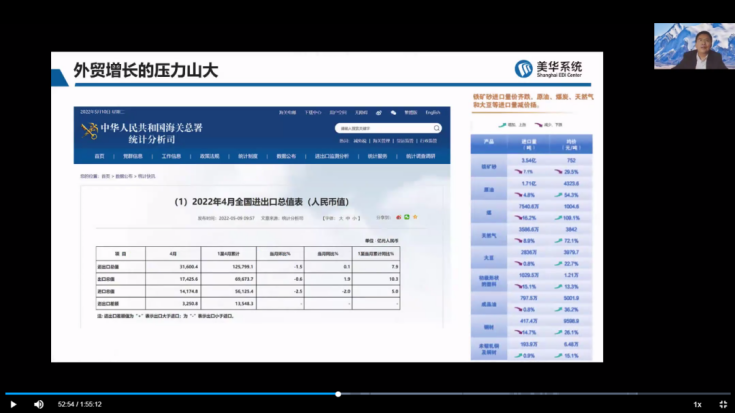Open the 统计调查调研 navigation item
Image resolution: width=735 pixels, height=413 pixels.
click(x=420, y=156)
